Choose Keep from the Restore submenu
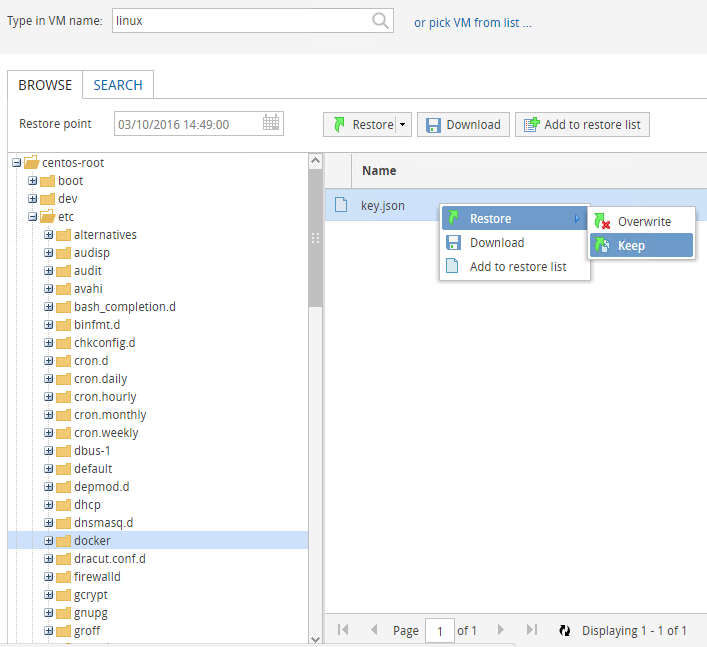 [x=631, y=246]
